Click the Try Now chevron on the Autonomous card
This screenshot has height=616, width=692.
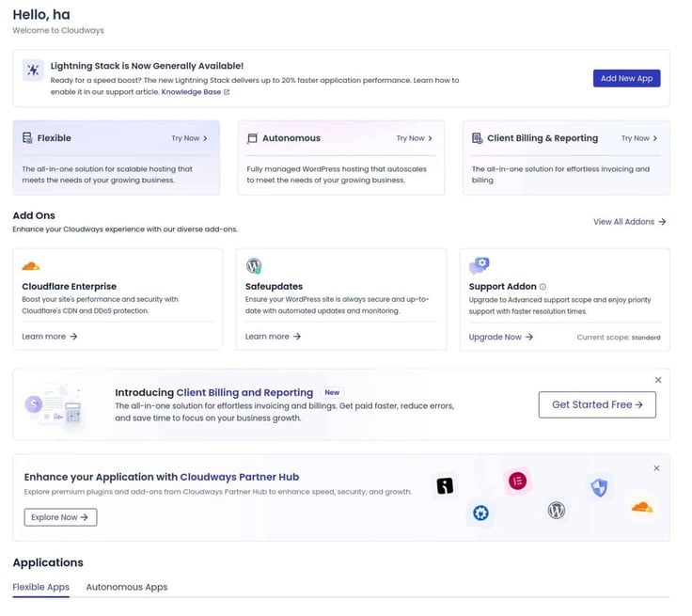tap(431, 138)
